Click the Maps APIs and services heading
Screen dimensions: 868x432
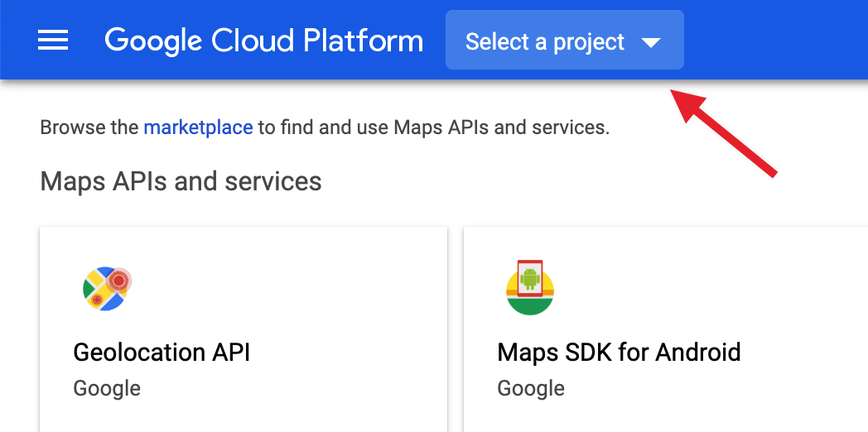point(181,181)
